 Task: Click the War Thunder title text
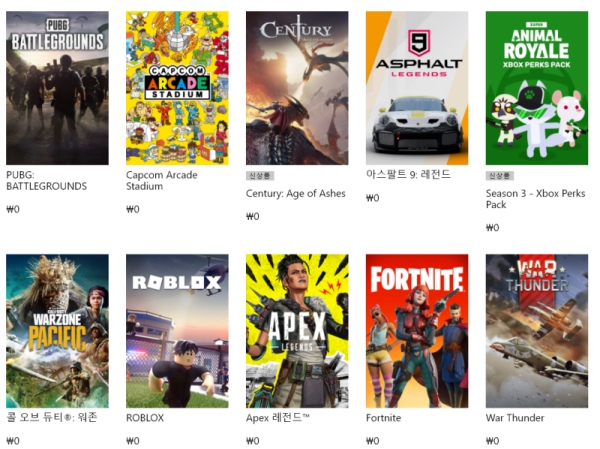point(515,418)
